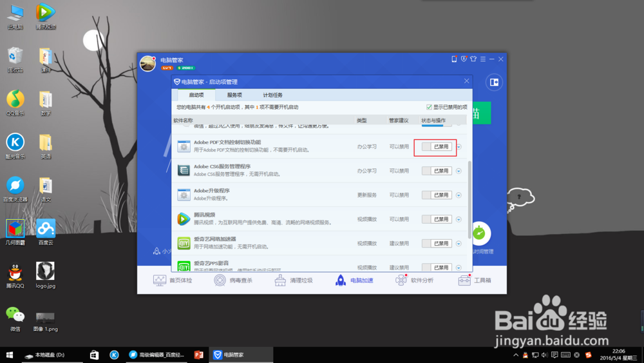Open 此电脑 desktop icon
Viewport: 644px width, 363px height.
tap(15, 17)
